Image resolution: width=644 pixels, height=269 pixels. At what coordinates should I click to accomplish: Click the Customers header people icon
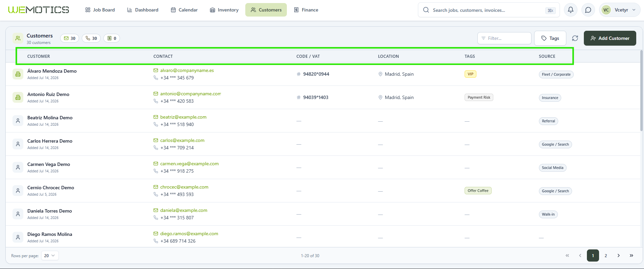(18, 38)
